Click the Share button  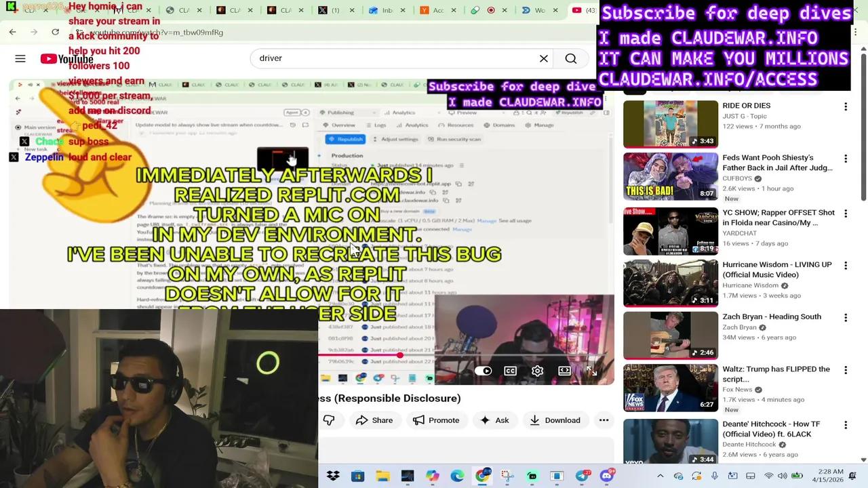[374, 420]
